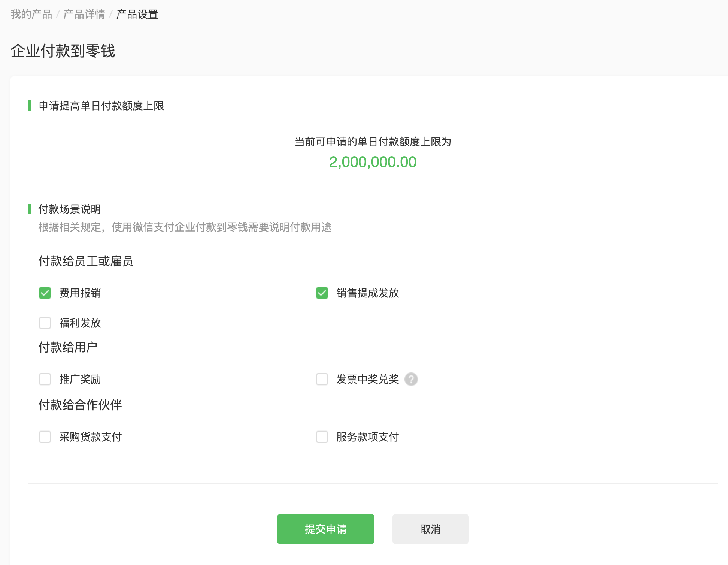Image resolution: width=728 pixels, height=565 pixels.
Task: Tick the 推广奖励 checkbox
Action: (x=45, y=379)
